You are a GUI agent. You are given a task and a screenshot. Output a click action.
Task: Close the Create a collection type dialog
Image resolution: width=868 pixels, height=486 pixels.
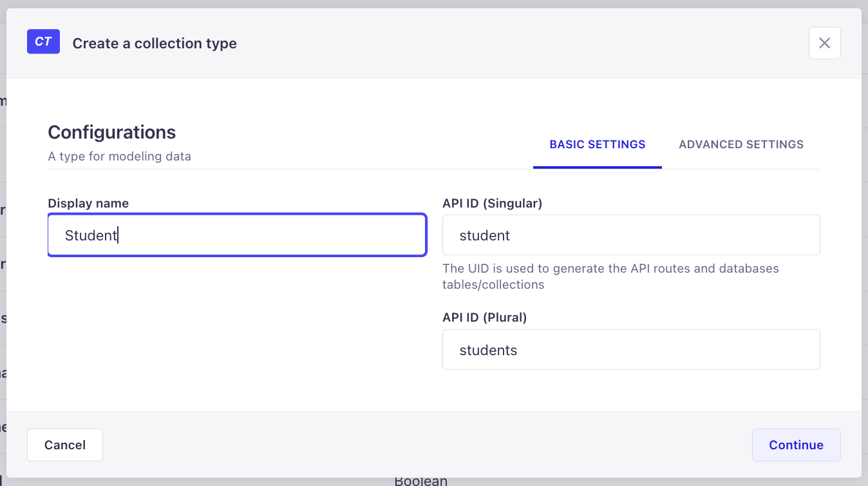point(824,43)
